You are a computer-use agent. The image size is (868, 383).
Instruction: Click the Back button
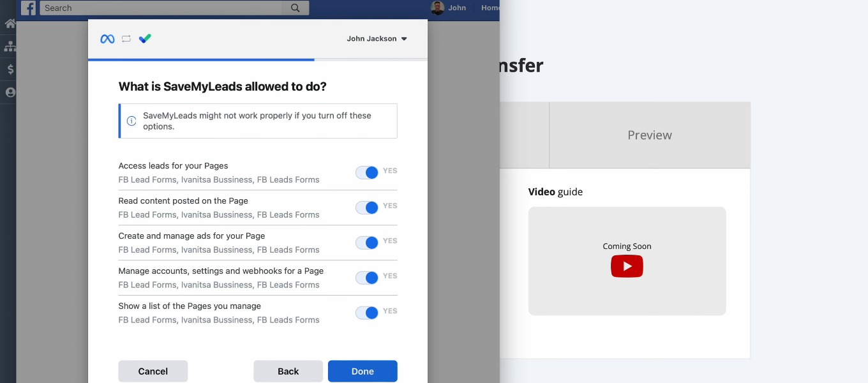click(x=288, y=372)
